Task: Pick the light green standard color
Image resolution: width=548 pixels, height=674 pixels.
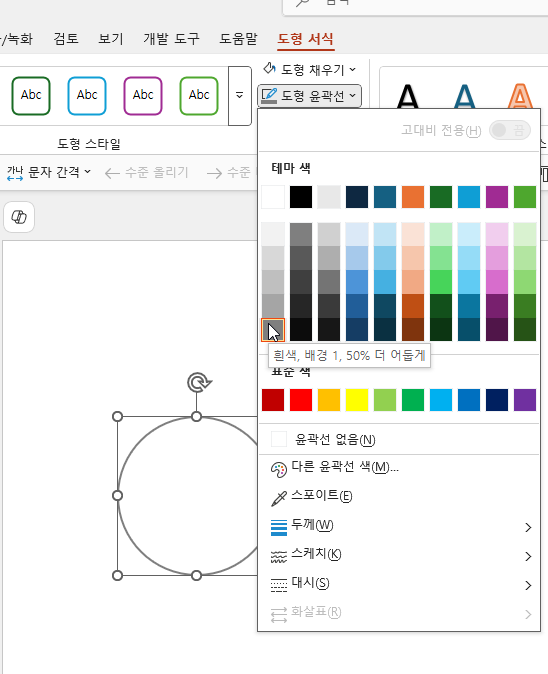Action: pos(385,400)
